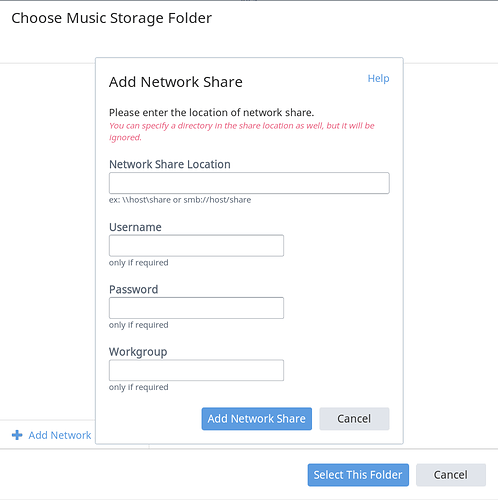Click the red italic directory warning note

tap(242, 131)
